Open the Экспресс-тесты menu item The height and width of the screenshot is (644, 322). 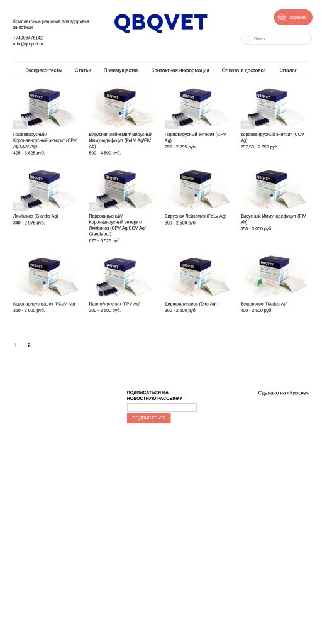(x=44, y=70)
